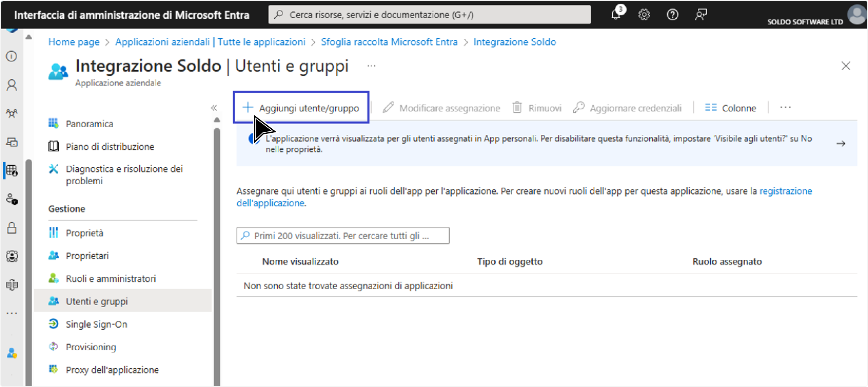
Task: Open Sfoglia raccolta Microsoft Entra breadcrumb
Action: tap(389, 42)
